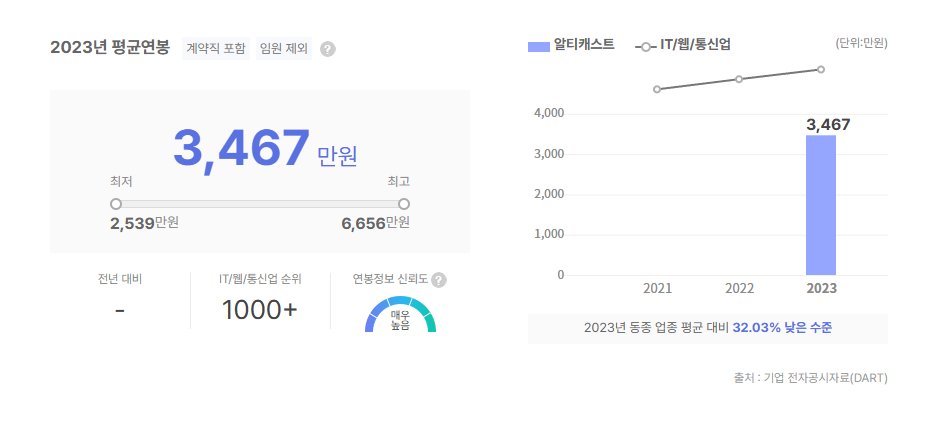Click the 출처 : 기업 전자공시자료(DART) source note
Viewport: 946px width, 429px height.
810,378
